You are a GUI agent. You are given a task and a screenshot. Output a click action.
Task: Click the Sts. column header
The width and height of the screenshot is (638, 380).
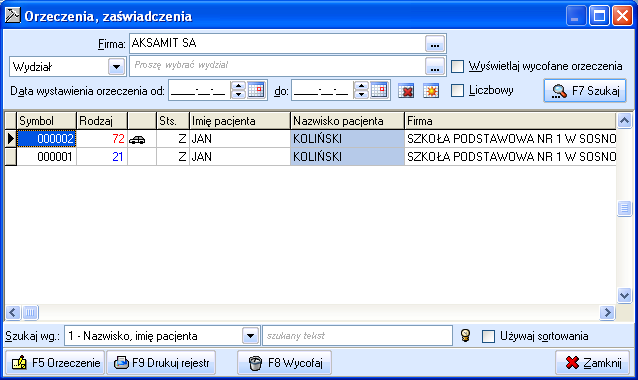click(173, 121)
